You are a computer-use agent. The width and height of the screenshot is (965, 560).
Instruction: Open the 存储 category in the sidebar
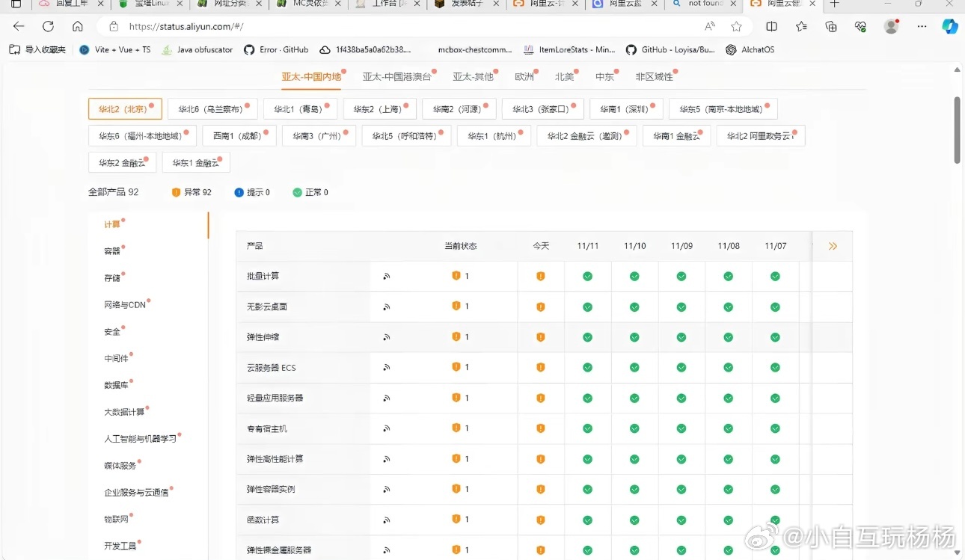tap(112, 278)
